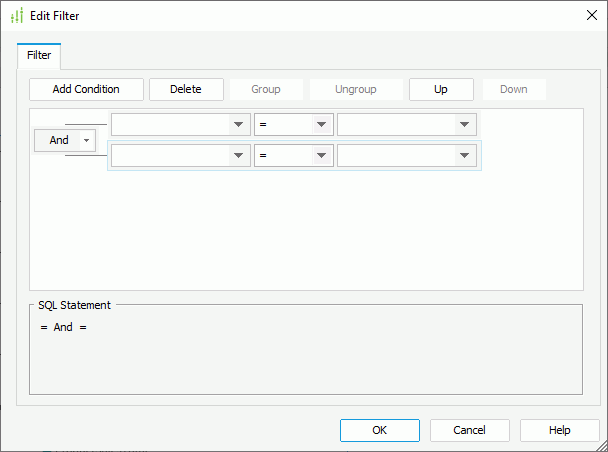This screenshot has height=452, width=608.
Task: Expand first row field name dropdown
Action: [238, 125]
